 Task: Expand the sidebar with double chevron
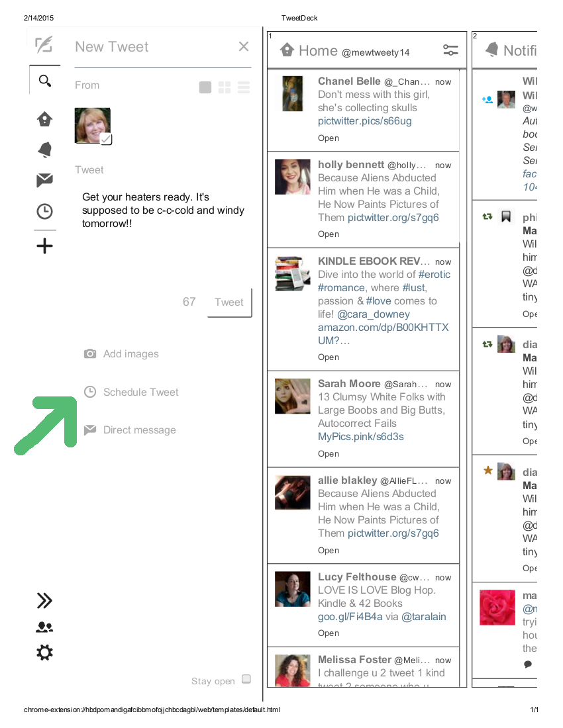point(44,601)
